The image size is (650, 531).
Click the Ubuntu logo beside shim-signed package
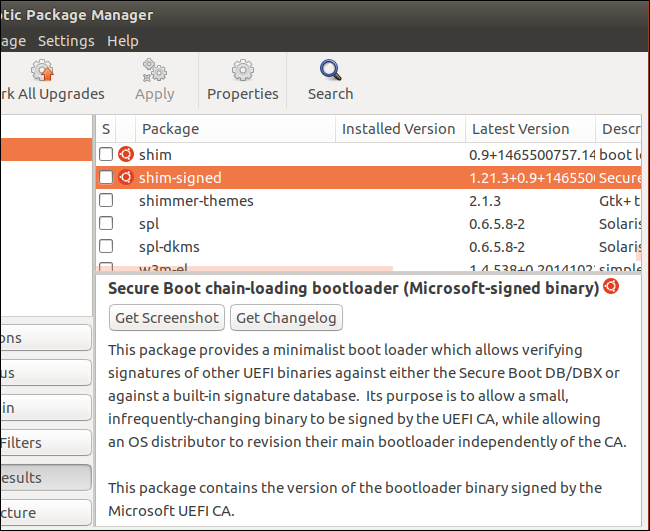tap(126, 177)
